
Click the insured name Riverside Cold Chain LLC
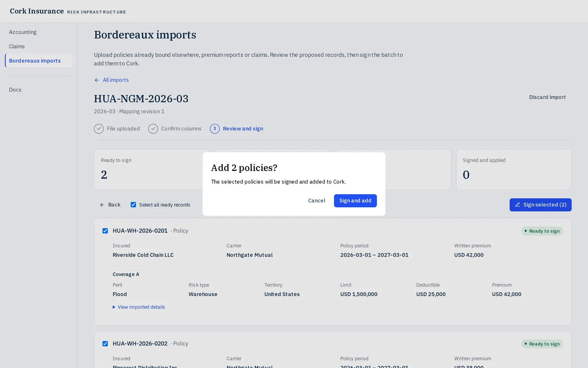point(143,255)
